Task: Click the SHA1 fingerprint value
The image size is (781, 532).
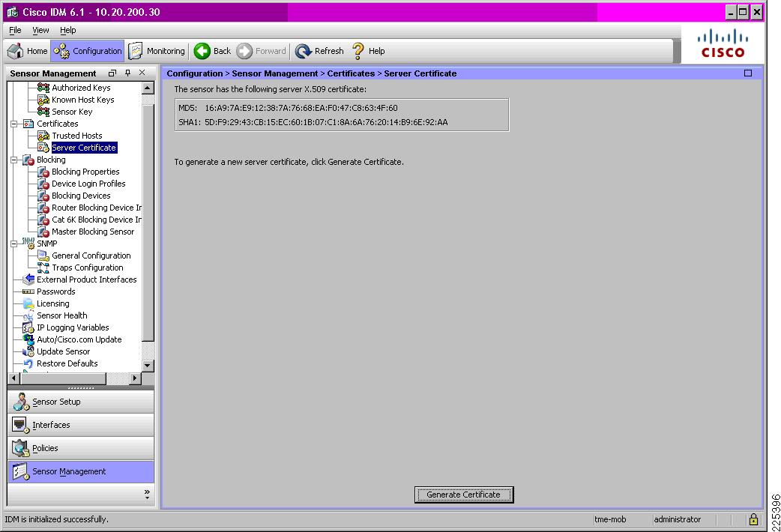Action: [x=326, y=122]
